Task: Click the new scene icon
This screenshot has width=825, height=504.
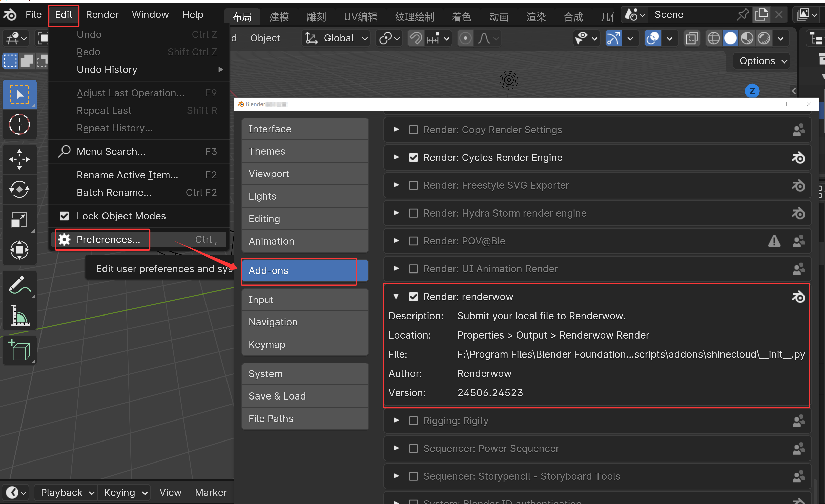Action: click(761, 15)
